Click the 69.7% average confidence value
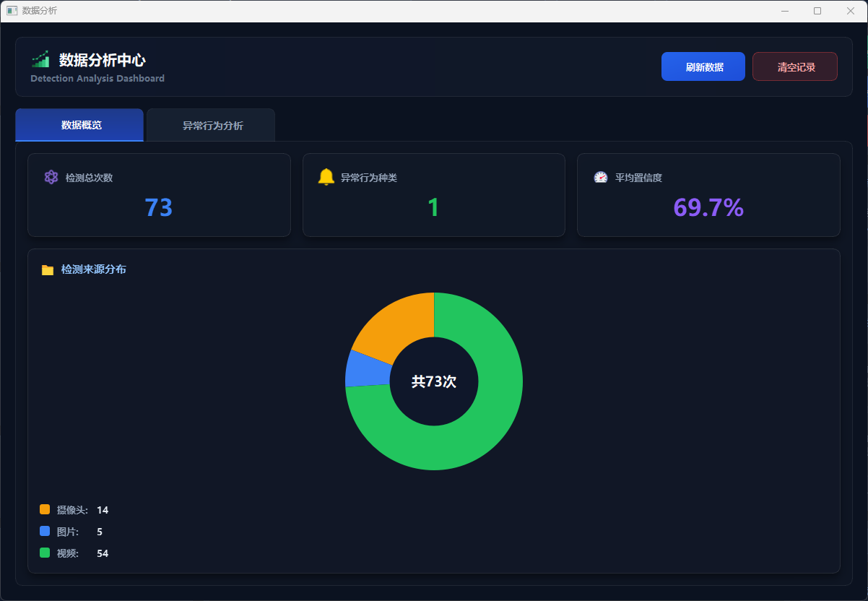Screen dimensions: 868x601 [x=708, y=208]
